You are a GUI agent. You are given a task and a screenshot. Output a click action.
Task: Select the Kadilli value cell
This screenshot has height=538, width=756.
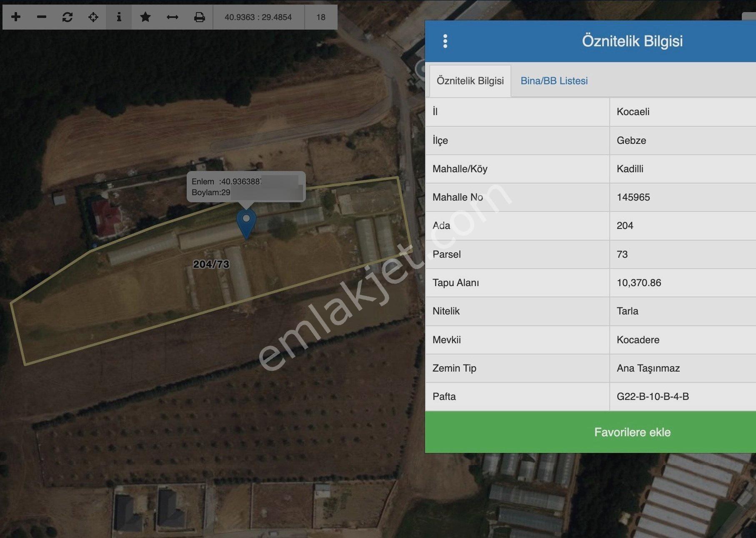coord(683,169)
